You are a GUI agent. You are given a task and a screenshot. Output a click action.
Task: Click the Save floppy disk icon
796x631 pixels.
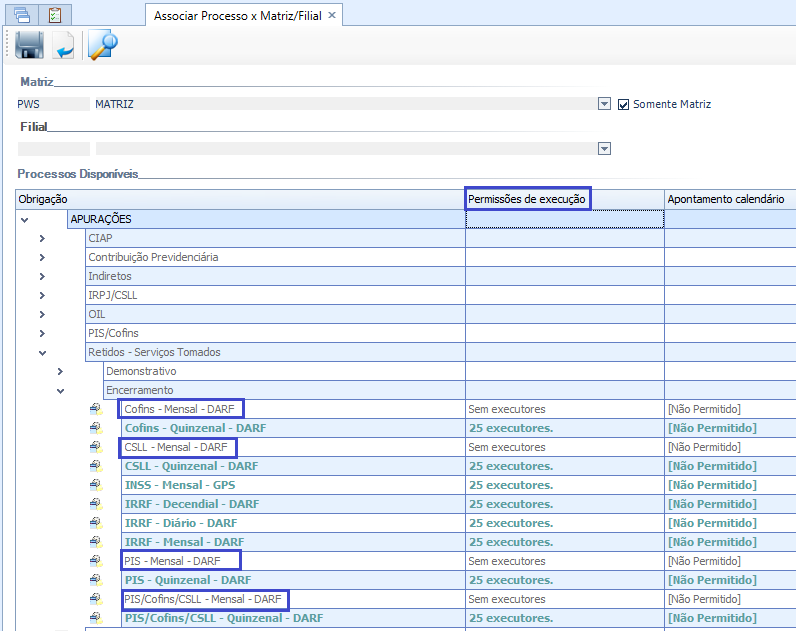28,45
